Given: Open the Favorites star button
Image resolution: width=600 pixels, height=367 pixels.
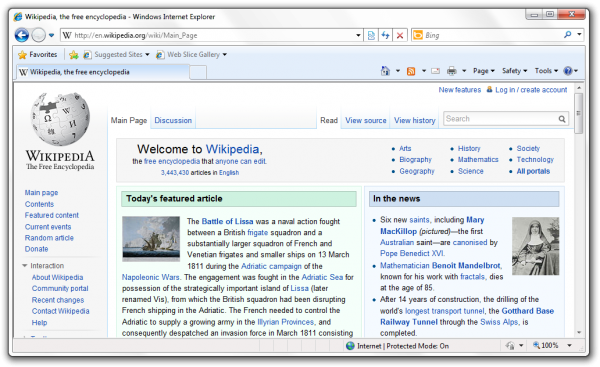Looking at the screenshot, I should click(38, 55).
